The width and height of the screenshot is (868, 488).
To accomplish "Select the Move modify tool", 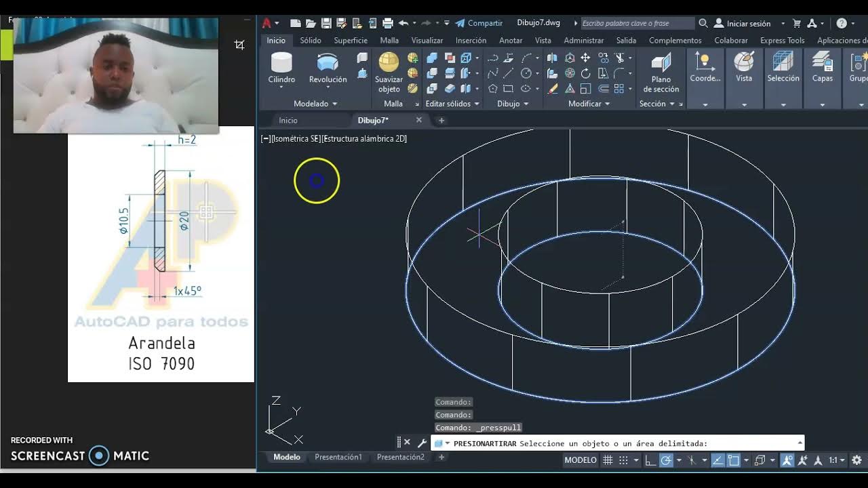I will pyautogui.click(x=585, y=58).
